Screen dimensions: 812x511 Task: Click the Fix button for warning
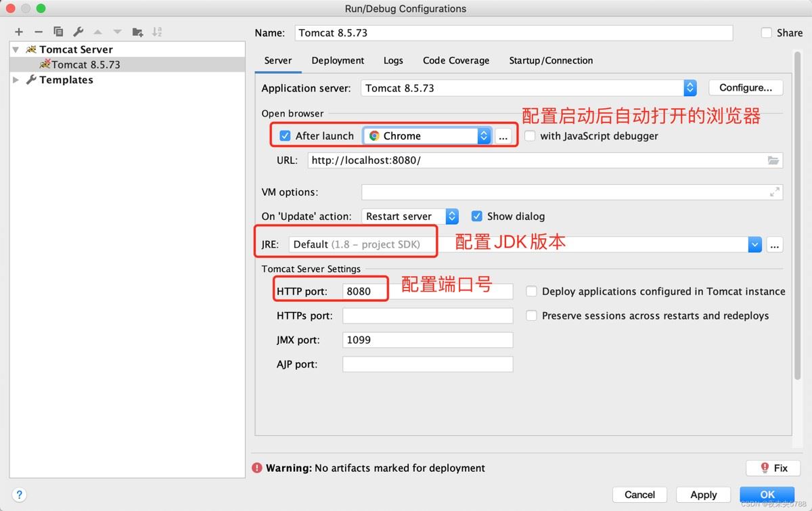point(773,468)
